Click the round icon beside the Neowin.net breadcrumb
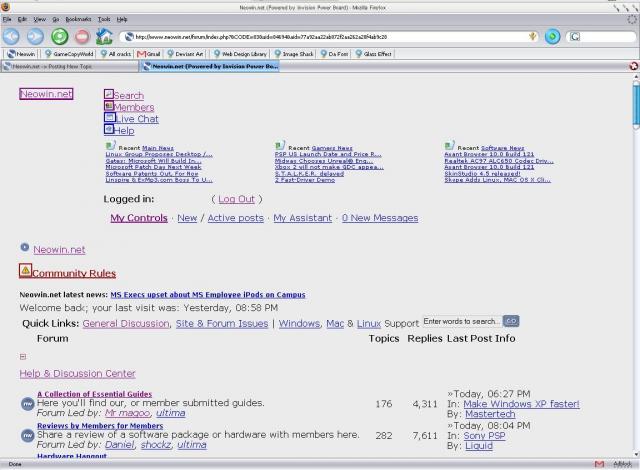Image resolution: width=640 pixels, height=470 pixels. tap(25, 247)
